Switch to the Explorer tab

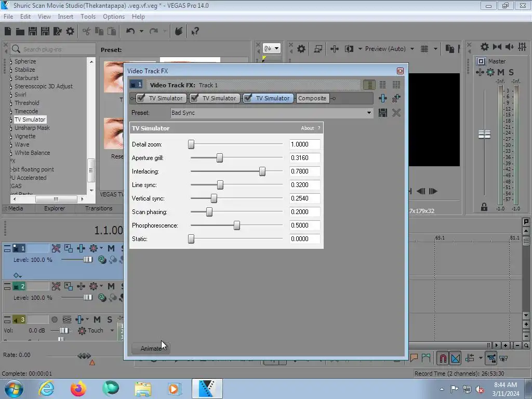coord(54,208)
